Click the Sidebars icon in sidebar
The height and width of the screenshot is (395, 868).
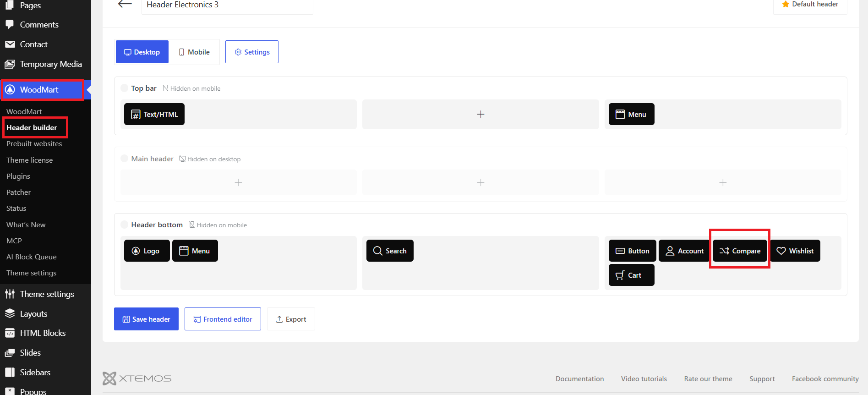click(10, 372)
